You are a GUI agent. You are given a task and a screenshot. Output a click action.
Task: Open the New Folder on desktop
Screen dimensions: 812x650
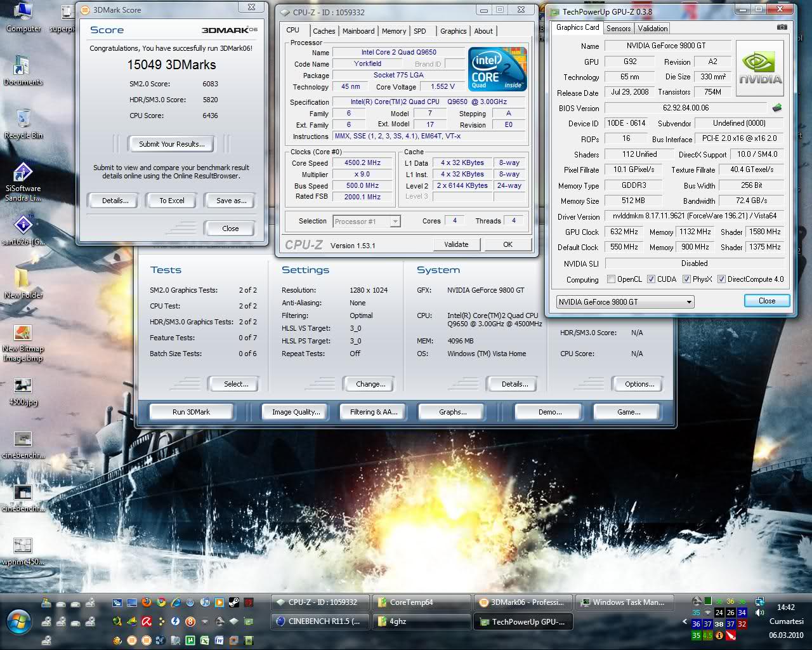point(23,283)
